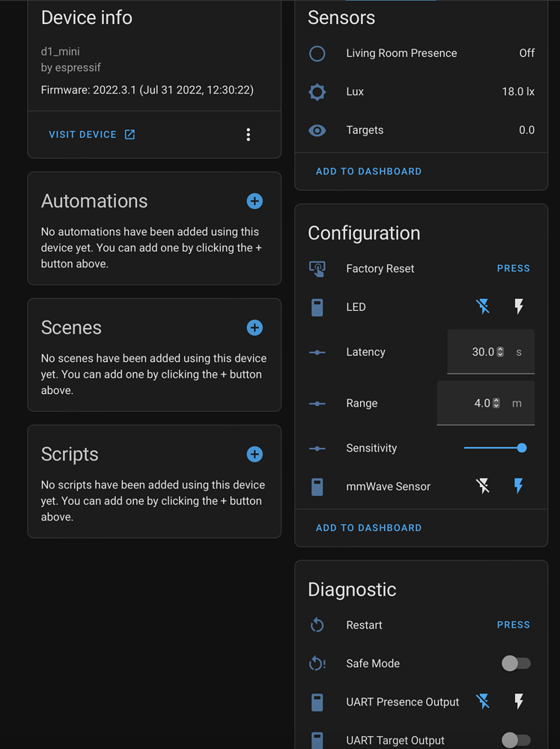
Task: Click the Safe Mode icon
Action: point(317,663)
